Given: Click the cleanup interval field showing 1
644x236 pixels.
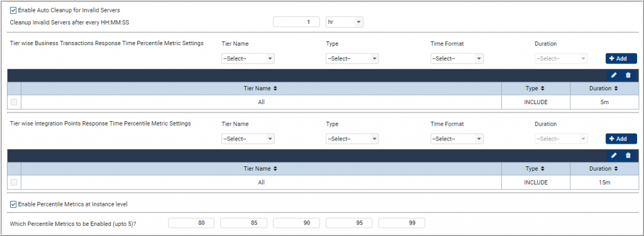Looking at the screenshot, I should pos(296,22).
